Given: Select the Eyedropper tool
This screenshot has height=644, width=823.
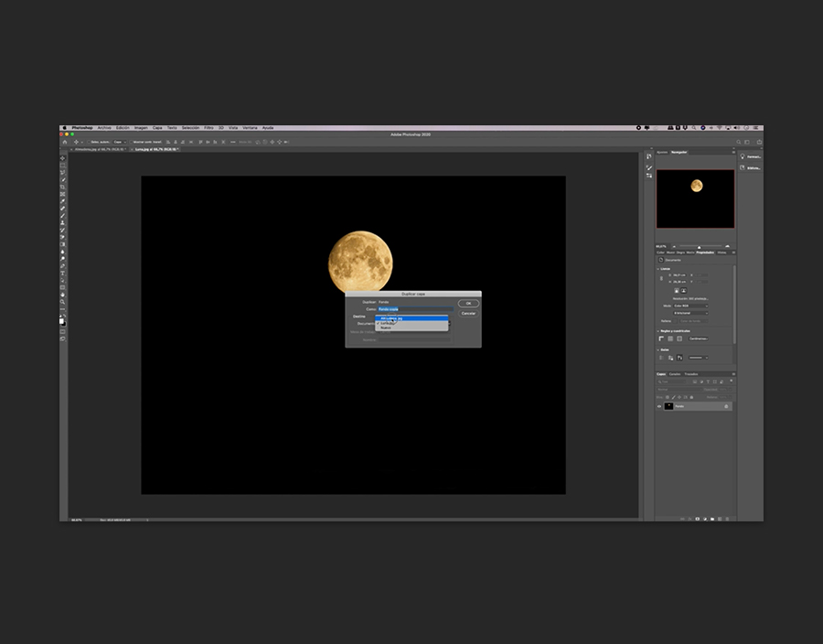Looking at the screenshot, I should pos(63,201).
